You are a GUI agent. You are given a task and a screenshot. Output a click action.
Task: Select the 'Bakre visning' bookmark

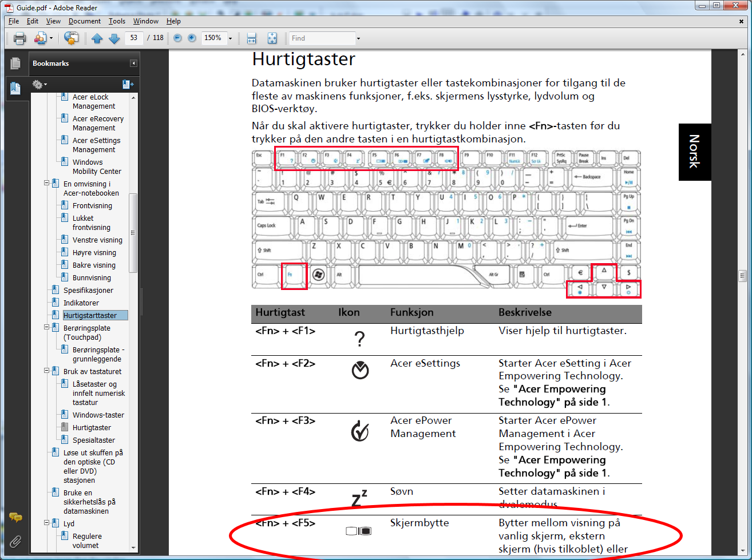[x=94, y=265]
